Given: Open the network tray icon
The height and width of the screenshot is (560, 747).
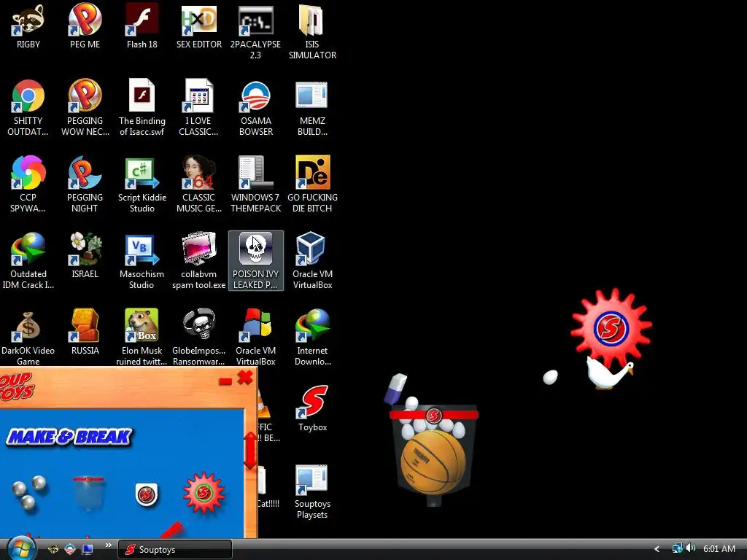Looking at the screenshot, I should 677,548.
